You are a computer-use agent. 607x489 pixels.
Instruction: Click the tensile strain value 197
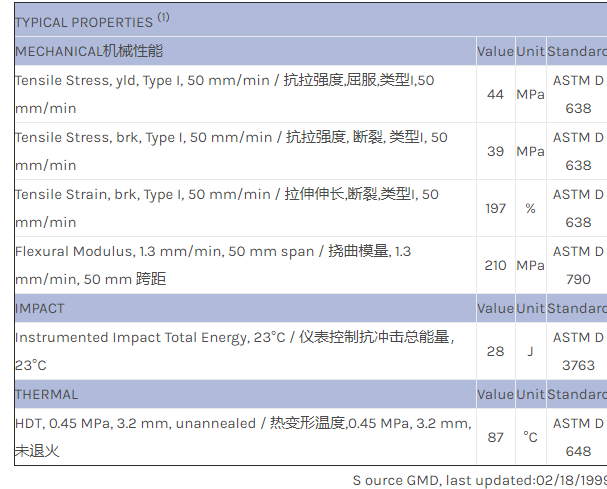click(495, 208)
